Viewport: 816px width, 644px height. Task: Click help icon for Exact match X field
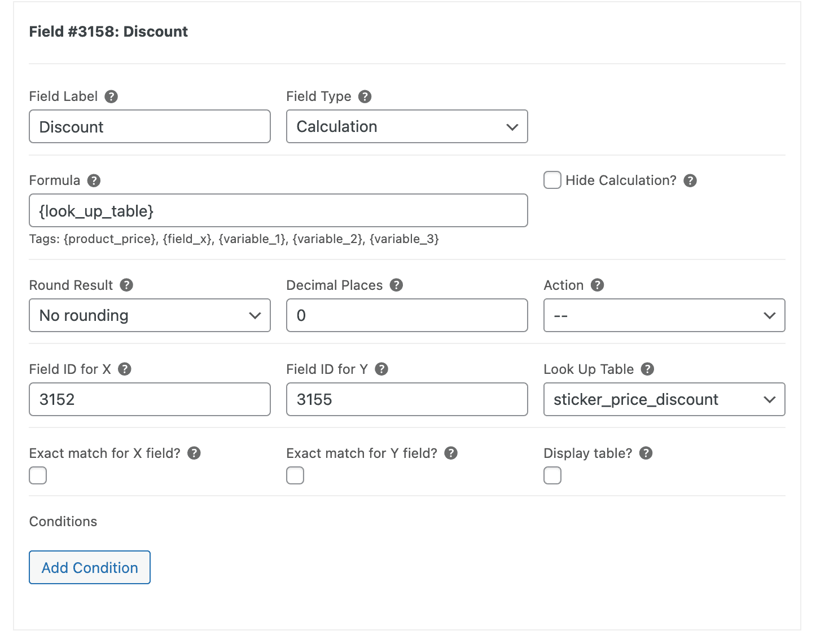(194, 453)
